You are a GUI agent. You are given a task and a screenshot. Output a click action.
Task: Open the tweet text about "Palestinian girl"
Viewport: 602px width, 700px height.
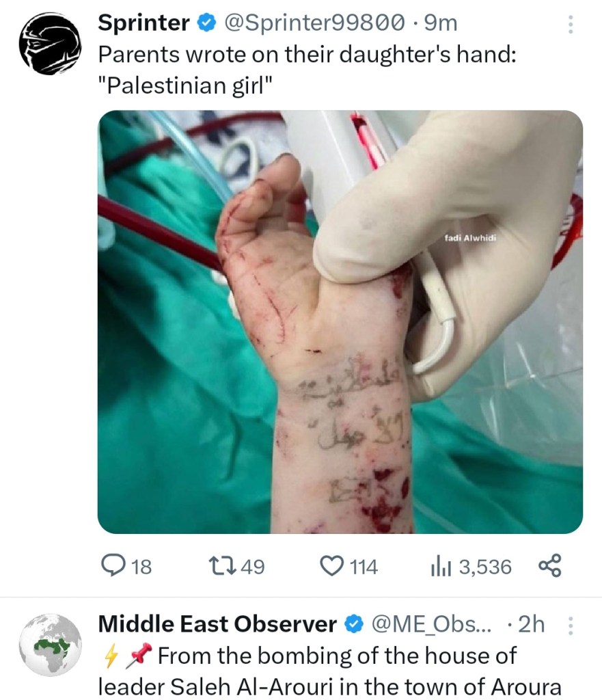point(307,70)
